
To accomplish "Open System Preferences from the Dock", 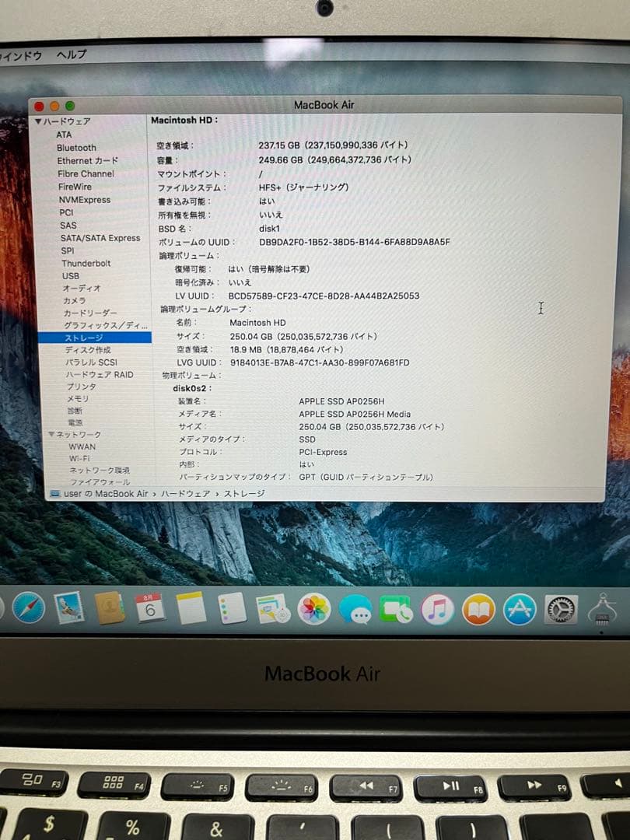I will 559,609.
